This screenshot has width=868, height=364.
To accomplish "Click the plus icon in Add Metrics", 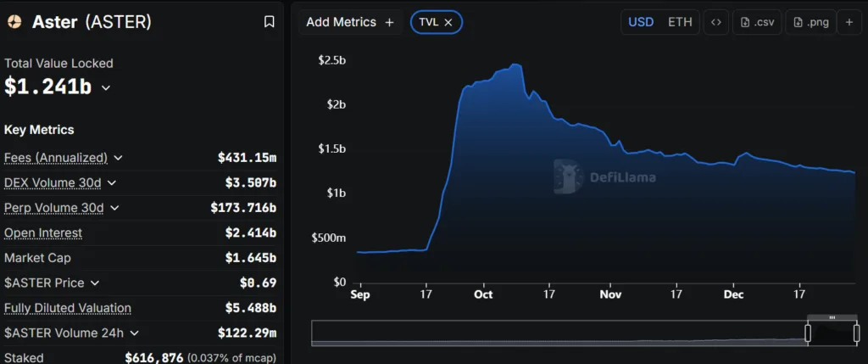I will [389, 22].
